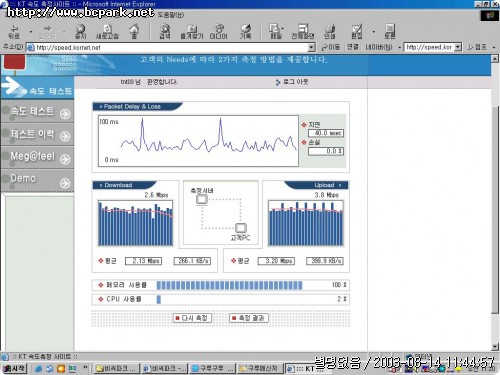Click the 다시 측정 button
This screenshot has height=375, width=500.
pyautogui.click(x=192, y=318)
